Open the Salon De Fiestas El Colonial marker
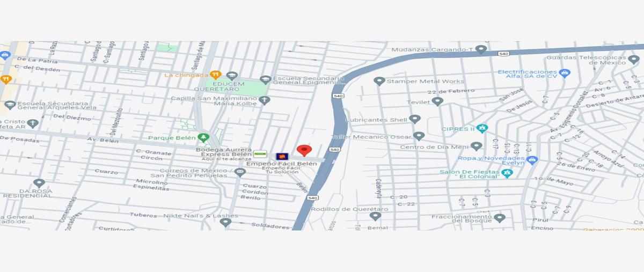This screenshot has height=272, width=644. pos(507,173)
